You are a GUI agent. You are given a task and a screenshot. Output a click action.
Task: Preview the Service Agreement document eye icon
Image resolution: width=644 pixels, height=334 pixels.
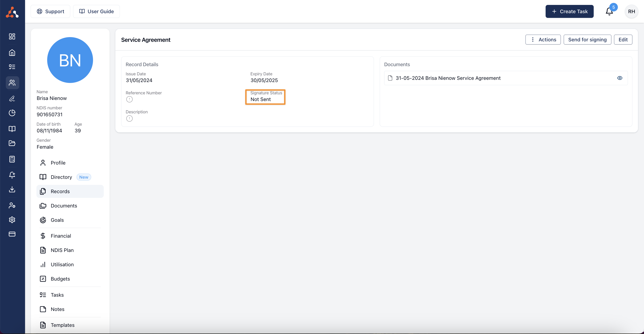(620, 78)
